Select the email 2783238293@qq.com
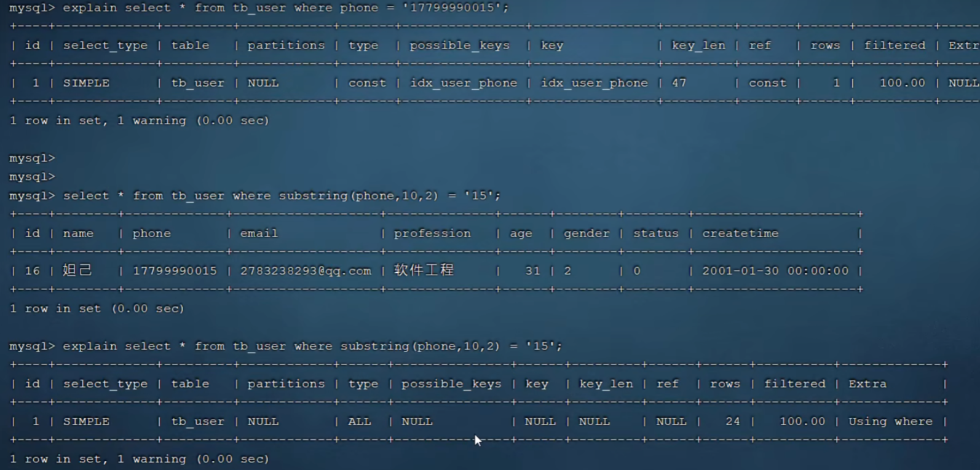The image size is (980, 470). click(306, 271)
